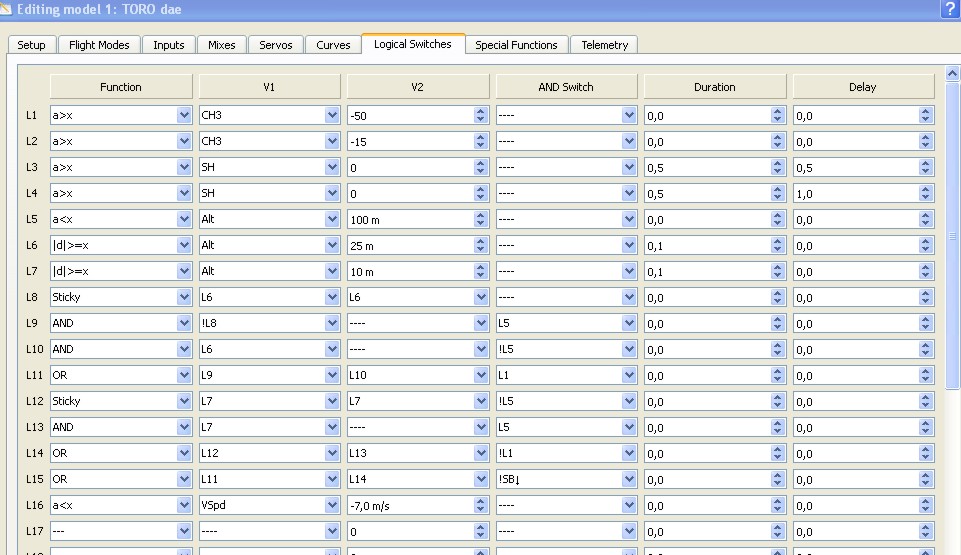961x555 pixels.
Task: Open the L8 Function dropdown showing Sticky
Action: 184,297
